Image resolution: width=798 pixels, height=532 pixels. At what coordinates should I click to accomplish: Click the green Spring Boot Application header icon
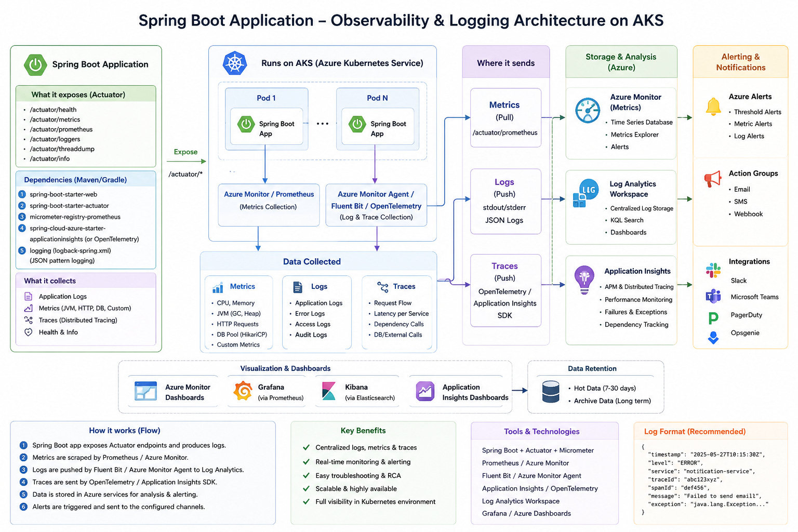[x=35, y=64]
